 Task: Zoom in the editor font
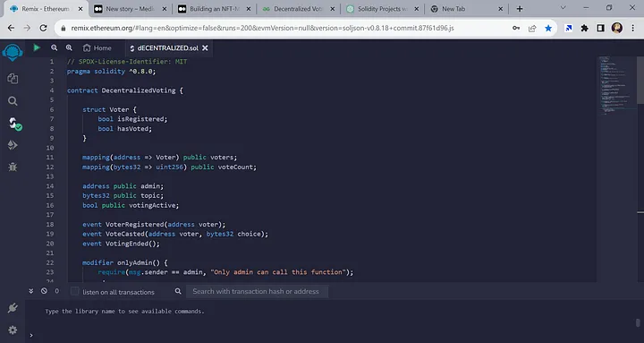pyautogui.click(x=69, y=47)
